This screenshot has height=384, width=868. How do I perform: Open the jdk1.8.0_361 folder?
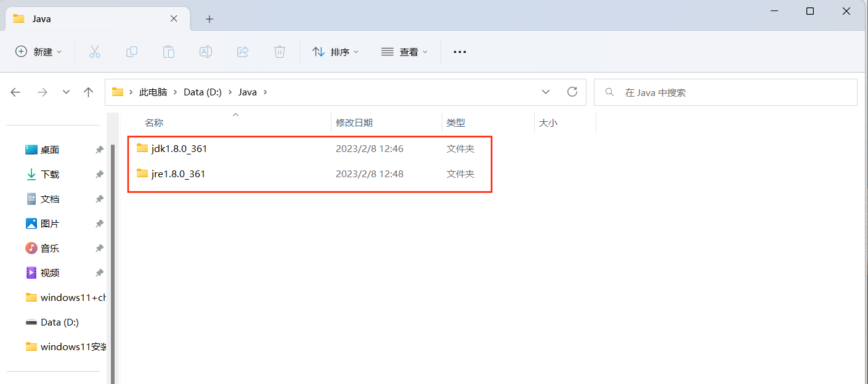pos(179,148)
